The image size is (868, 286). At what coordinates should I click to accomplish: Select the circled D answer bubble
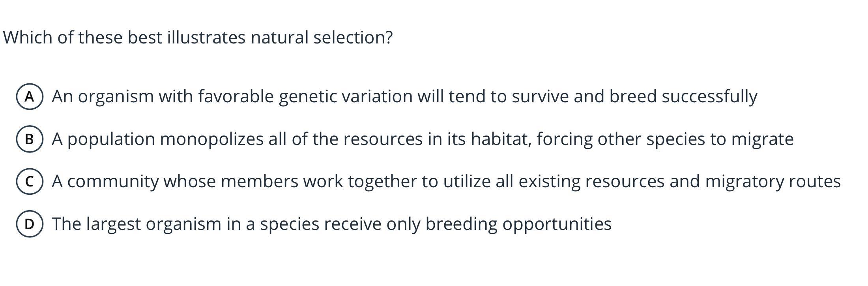(30, 224)
